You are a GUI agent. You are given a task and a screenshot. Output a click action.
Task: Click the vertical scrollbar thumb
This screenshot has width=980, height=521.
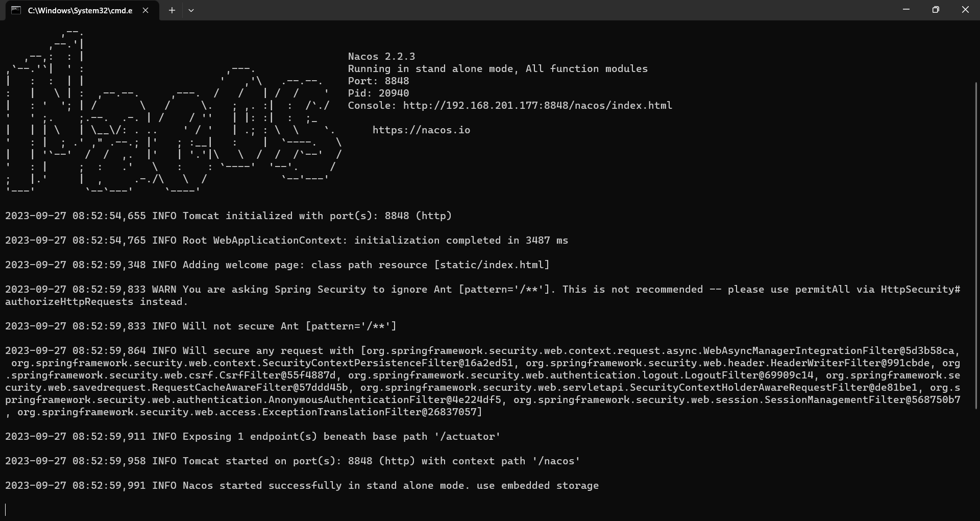tap(976, 296)
